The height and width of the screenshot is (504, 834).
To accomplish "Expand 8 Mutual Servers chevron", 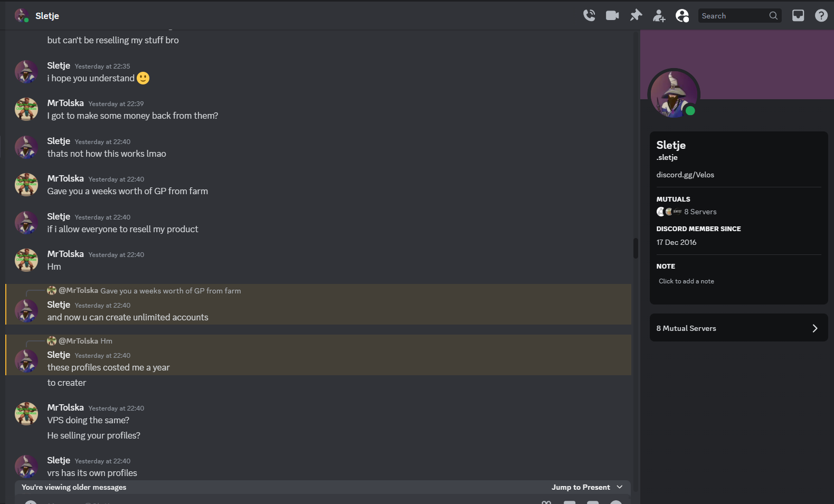I will [x=815, y=328].
